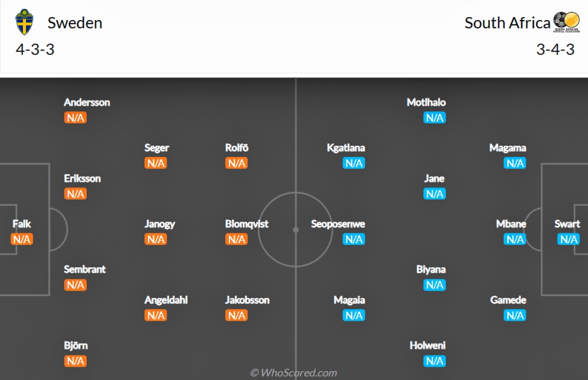
Task: Click Swart's blue N/A rating badge
Action: click(x=568, y=239)
